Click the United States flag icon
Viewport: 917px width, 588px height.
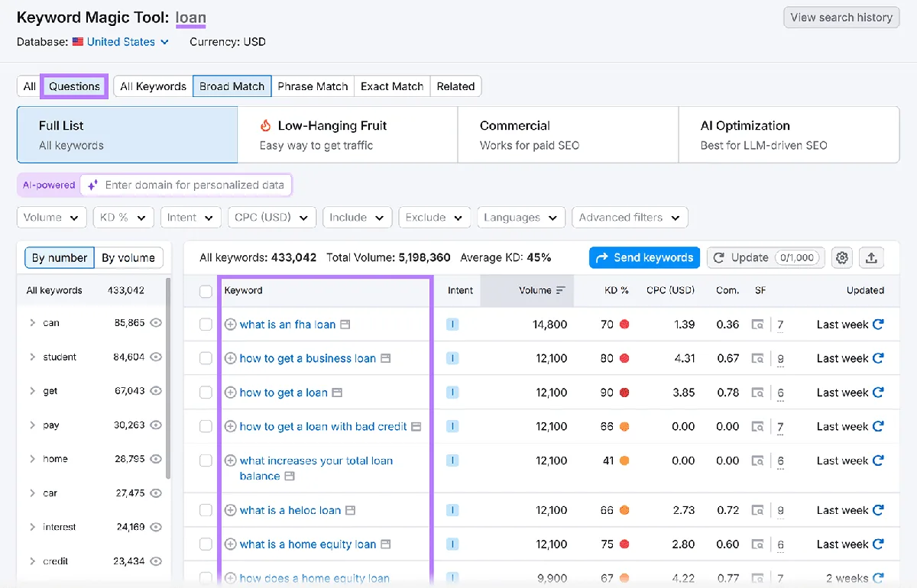(x=78, y=42)
